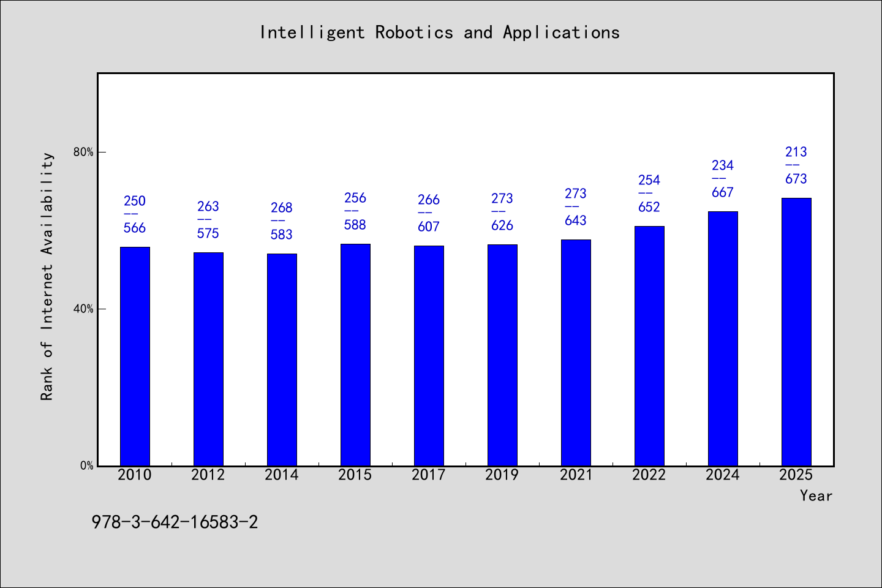
Task: Click the 2010 x-axis year label
Action: point(135,475)
